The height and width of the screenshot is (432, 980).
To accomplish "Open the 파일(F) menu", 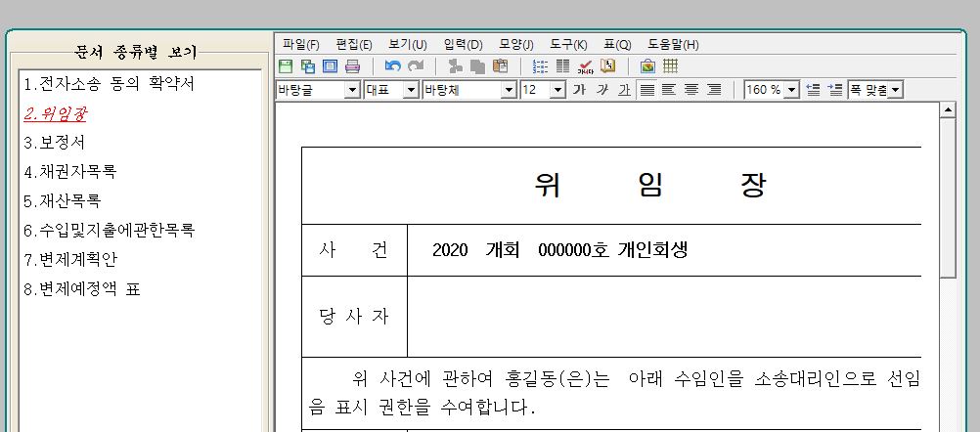I will [300, 44].
